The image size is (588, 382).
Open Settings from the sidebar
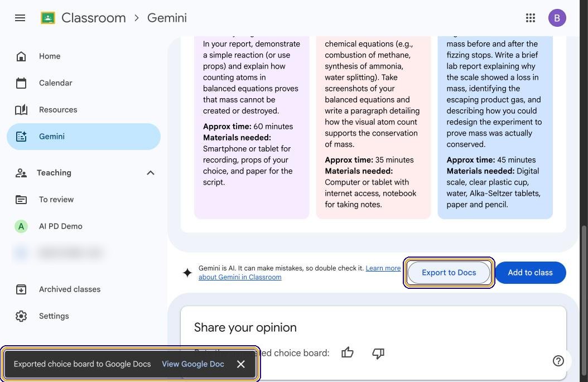(84, 316)
